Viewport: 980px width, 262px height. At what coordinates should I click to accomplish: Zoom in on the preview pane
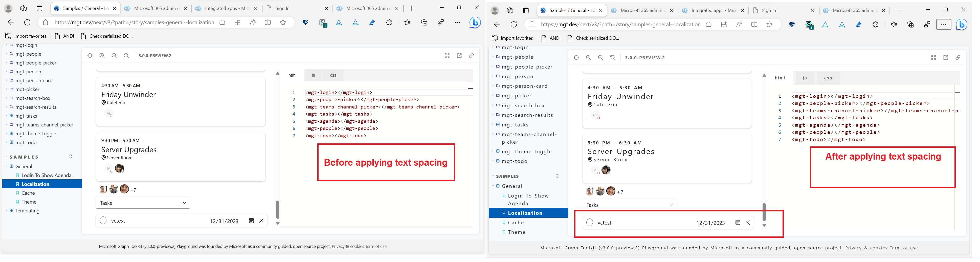(x=102, y=56)
